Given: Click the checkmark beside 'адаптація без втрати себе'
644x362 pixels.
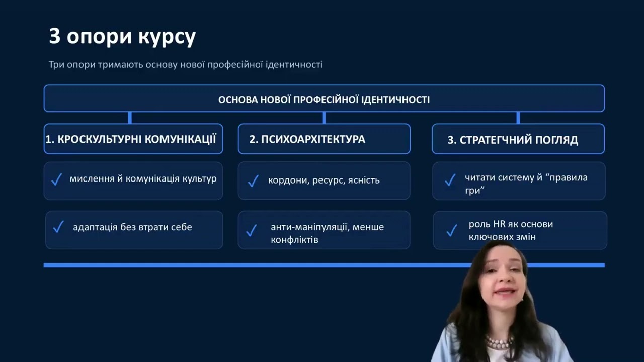Looking at the screenshot, I should pyautogui.click(x=58, y=227).
